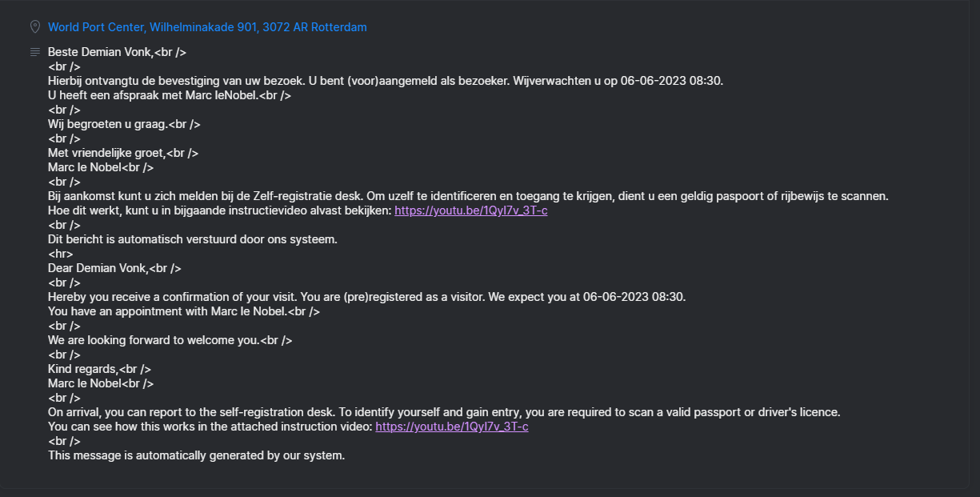Click the "We are looking forward" line
Image resolution: width=980 pixels, height=497 pixels.
coord(170,340)
